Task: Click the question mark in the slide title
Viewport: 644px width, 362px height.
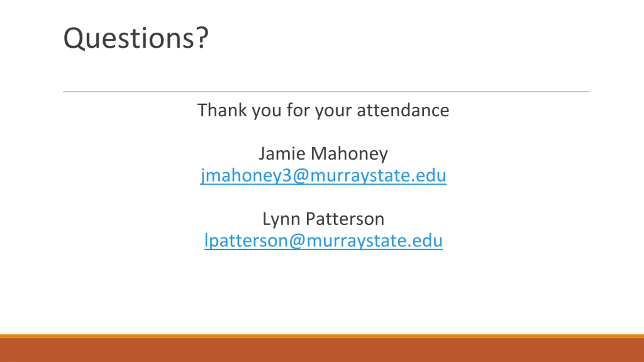Action: pos(203,38)
